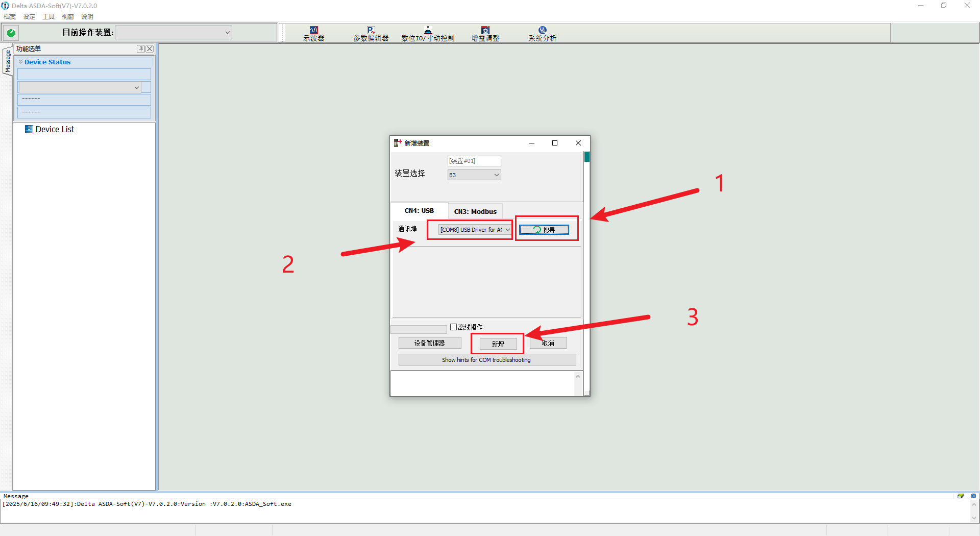Open the 增益调整 gain tuning tool

485,34
